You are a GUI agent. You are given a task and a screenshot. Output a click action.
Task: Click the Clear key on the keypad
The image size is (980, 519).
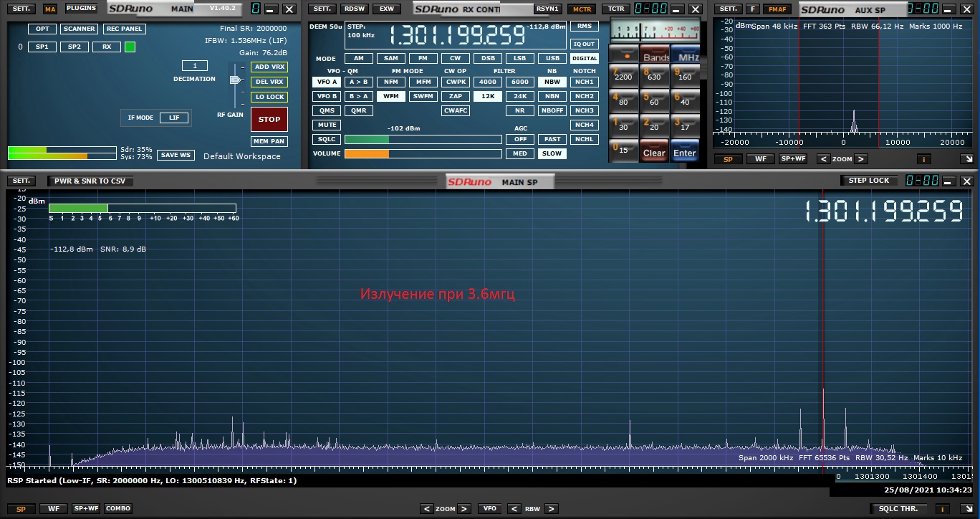[655, 152]
